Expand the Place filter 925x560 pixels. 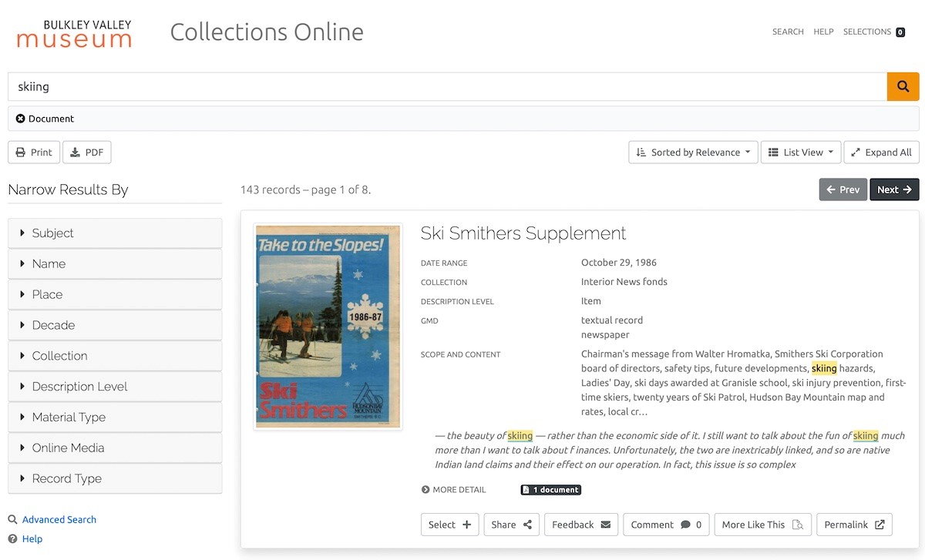[115, 294]
